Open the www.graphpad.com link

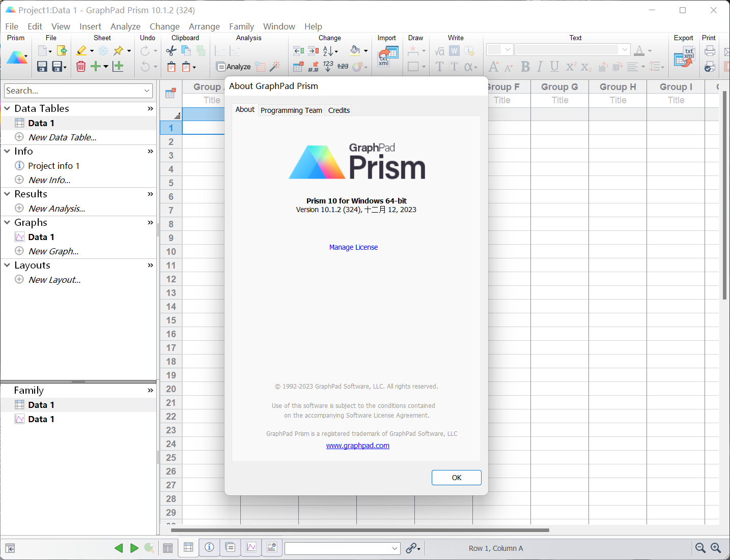click(358, 446)
